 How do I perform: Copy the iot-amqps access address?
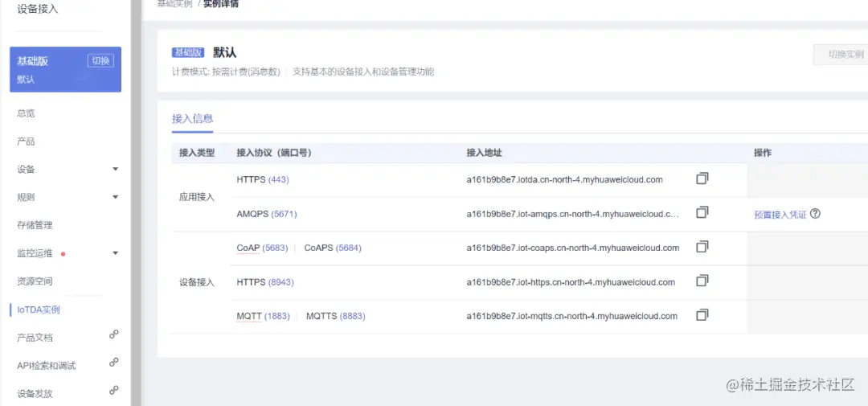[702, 212]
